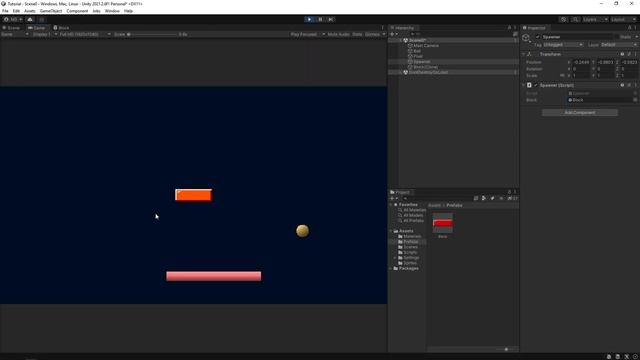
Task: Open the cloud services icon
Action: (x=30, y=19)
